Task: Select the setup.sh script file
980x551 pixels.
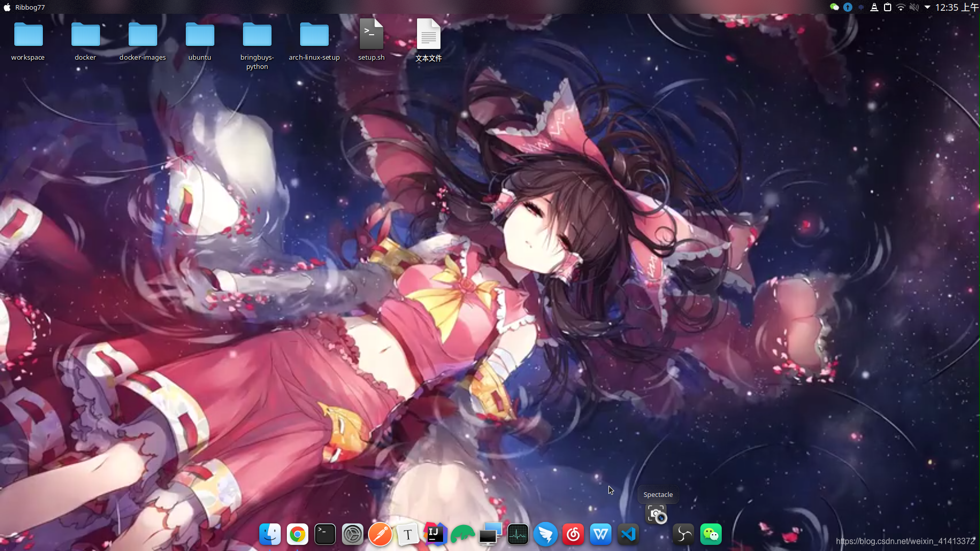Action: 371,36
